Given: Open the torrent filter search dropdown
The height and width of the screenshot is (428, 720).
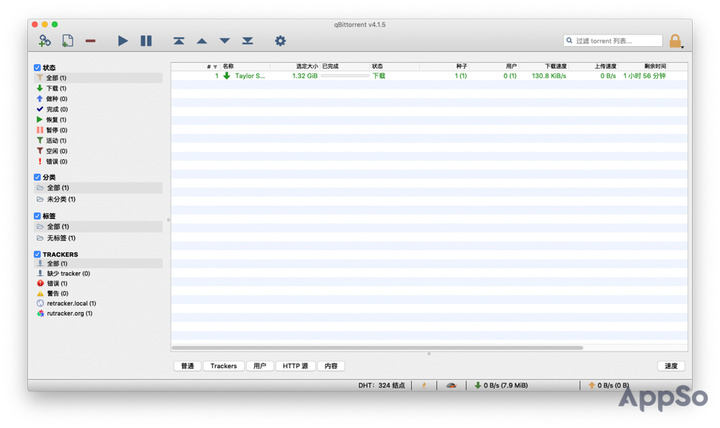Looking at the screenshot, I should point(569,41).
